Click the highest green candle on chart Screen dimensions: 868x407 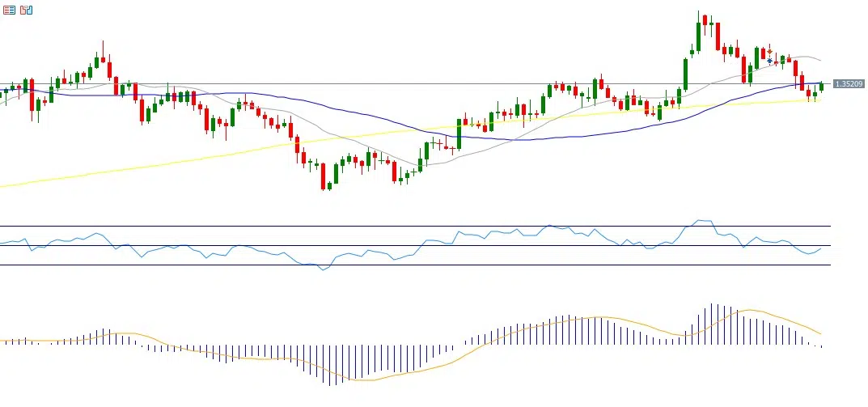[698, 36]
